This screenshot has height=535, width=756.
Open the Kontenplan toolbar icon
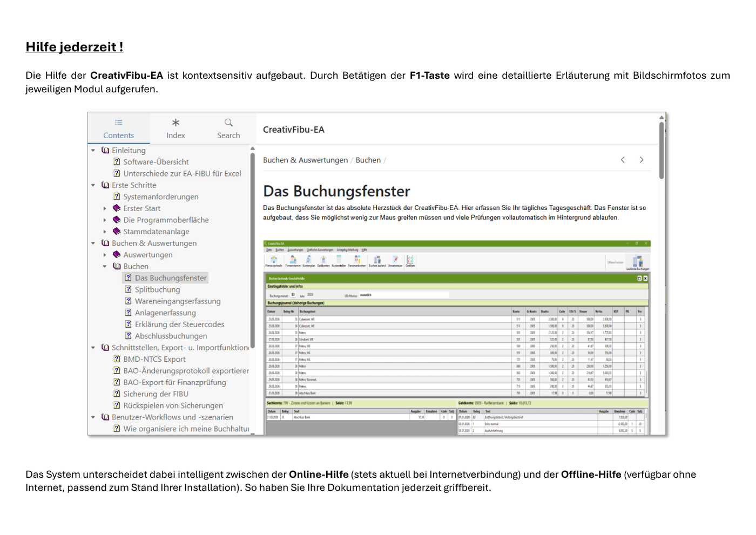pos(308,261)
